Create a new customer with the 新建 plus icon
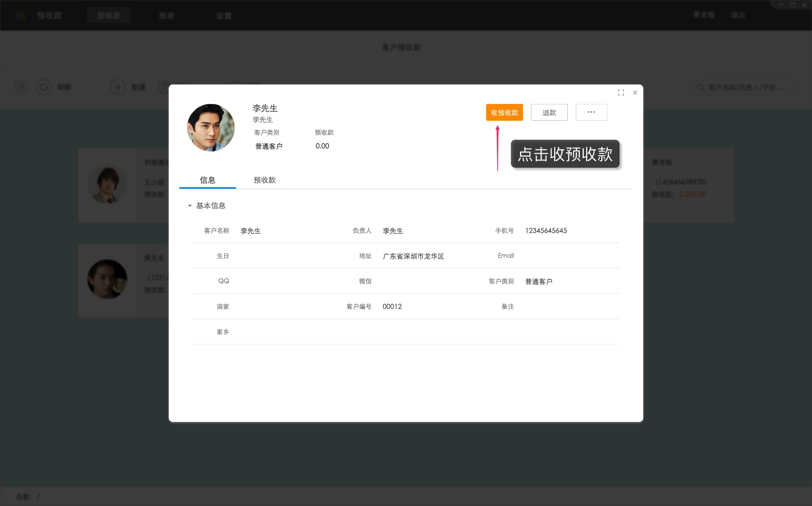This screenshot has height=506, width=812. tap(118, 87)
